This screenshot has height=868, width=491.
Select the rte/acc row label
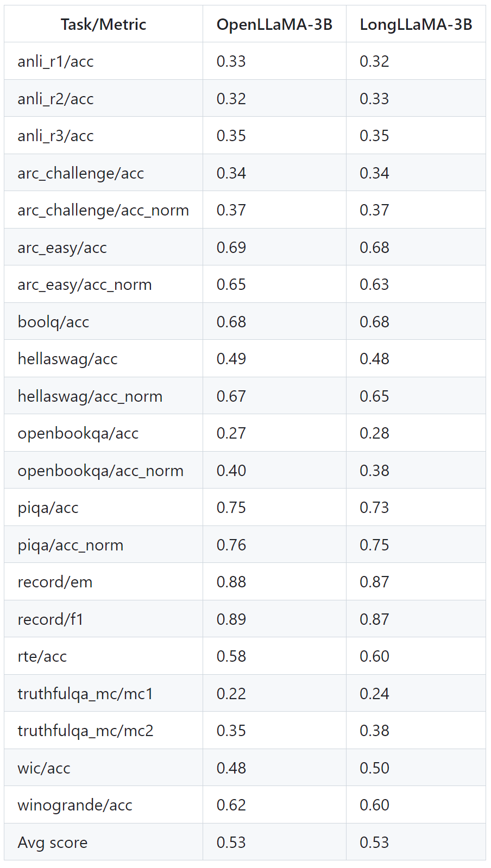(x=42, y=656)
